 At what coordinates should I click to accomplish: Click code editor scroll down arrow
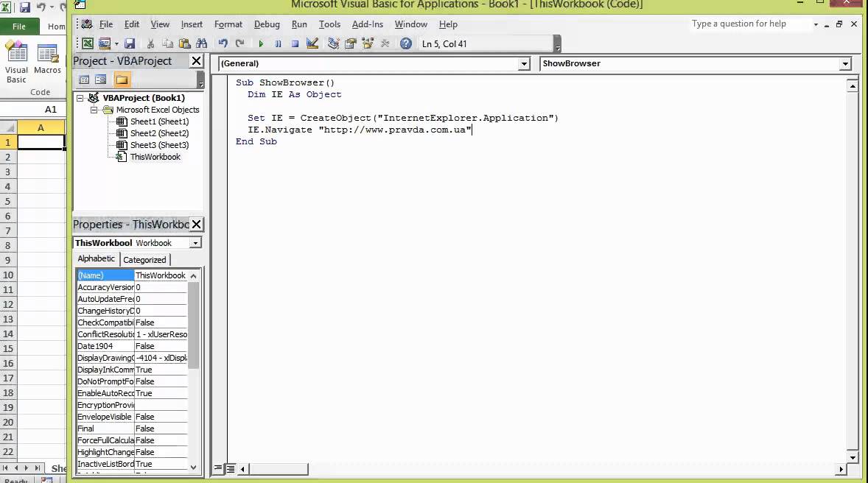coord(853,457)
